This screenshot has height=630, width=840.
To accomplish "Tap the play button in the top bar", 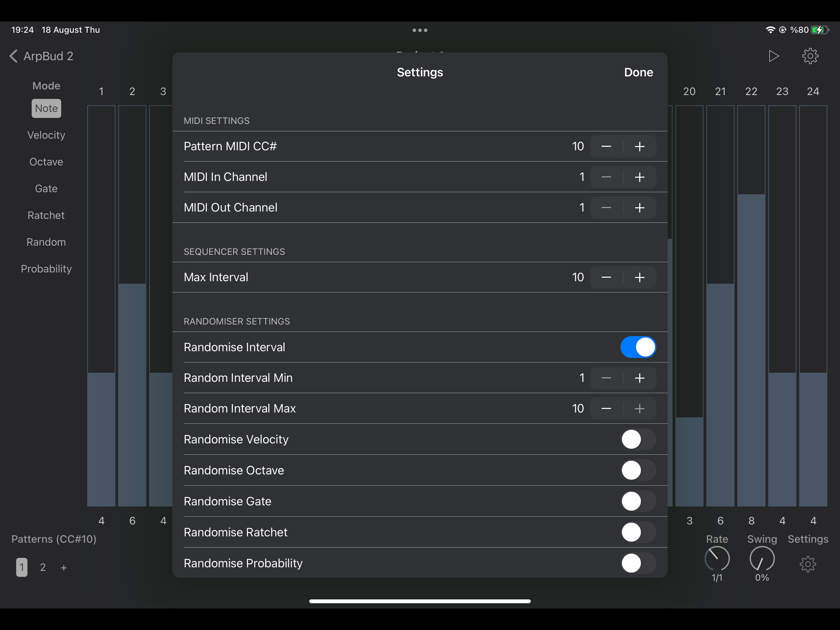I will point(774,56).
